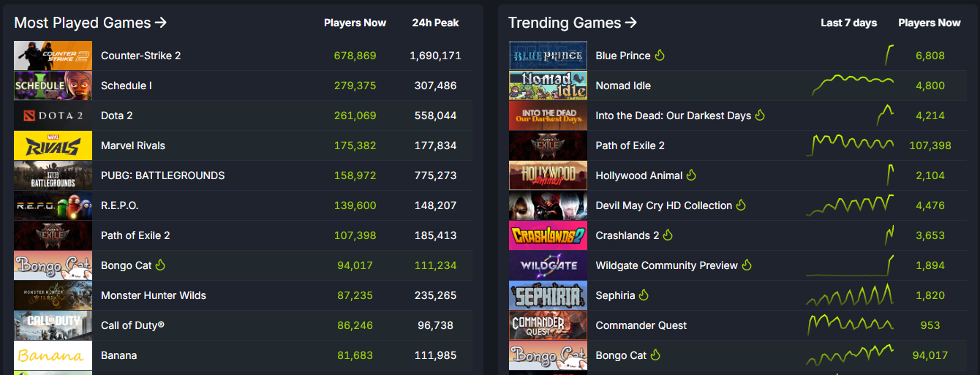Screen dimensions: 980x375
Task: Click Commander Quest seven-day sparkline chart
Action: pyautogui.click(x=850, y=325)
